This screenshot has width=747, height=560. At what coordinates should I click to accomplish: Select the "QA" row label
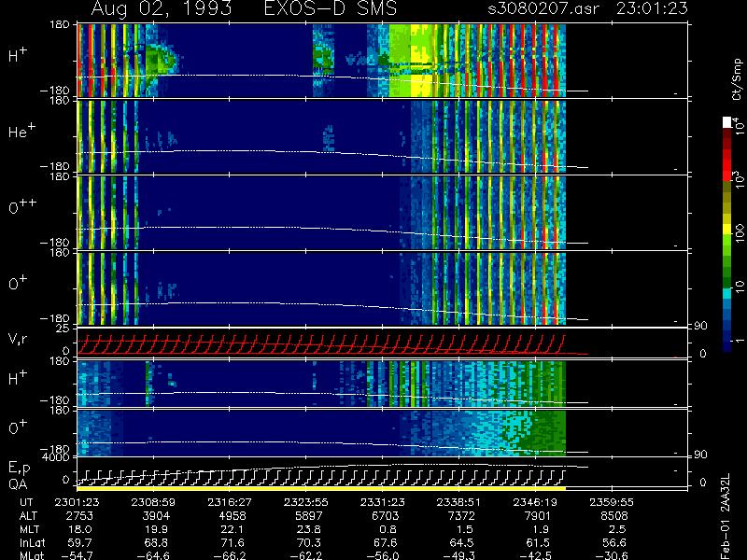point(18,483)
